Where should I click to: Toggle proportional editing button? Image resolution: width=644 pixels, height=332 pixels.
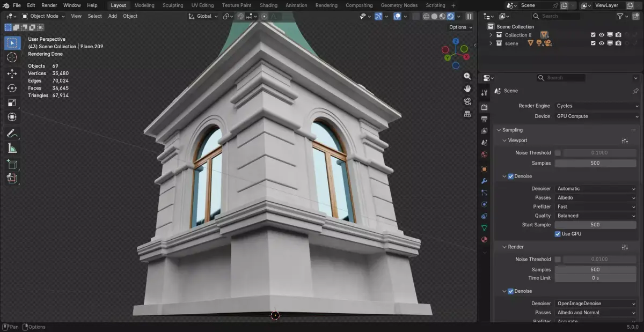coord(264,16)
